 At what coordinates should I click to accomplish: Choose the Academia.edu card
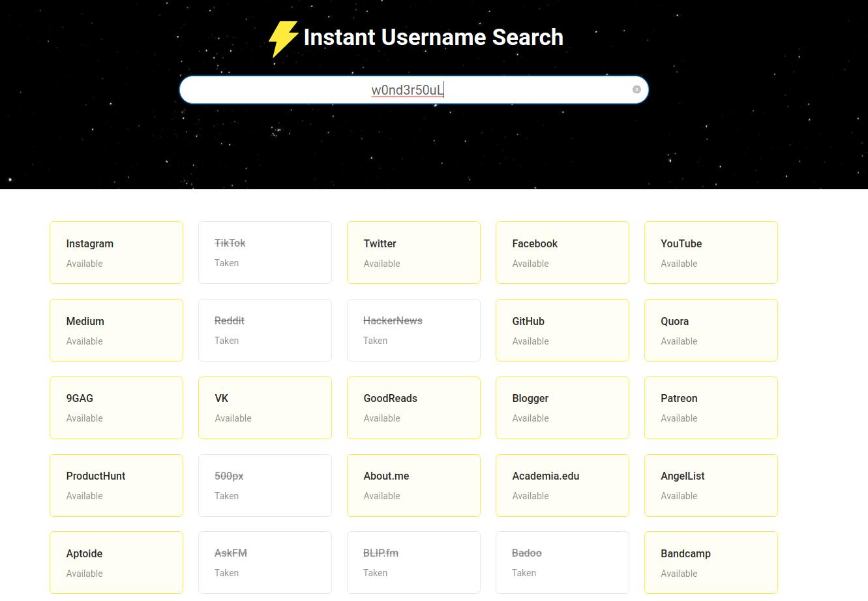(562, 485)
